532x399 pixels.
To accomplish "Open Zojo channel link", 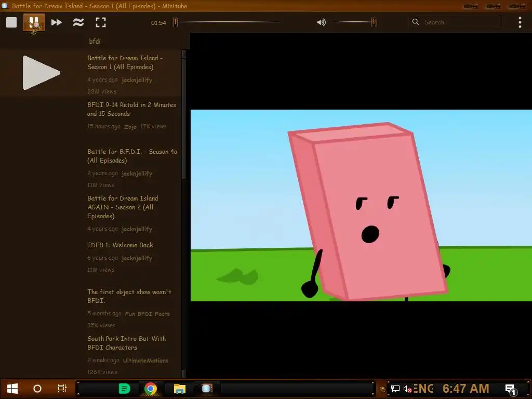I will [130, 127].
